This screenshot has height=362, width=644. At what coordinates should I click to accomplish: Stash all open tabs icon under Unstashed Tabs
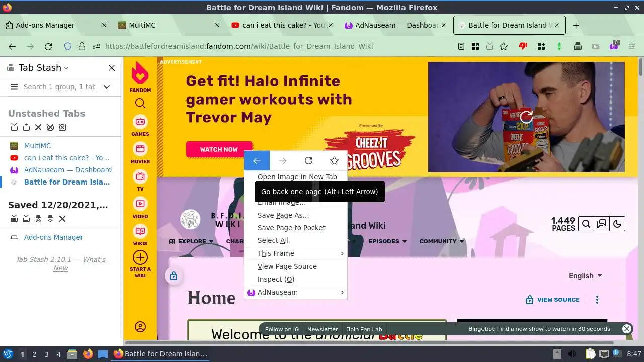tap(14, 127)
